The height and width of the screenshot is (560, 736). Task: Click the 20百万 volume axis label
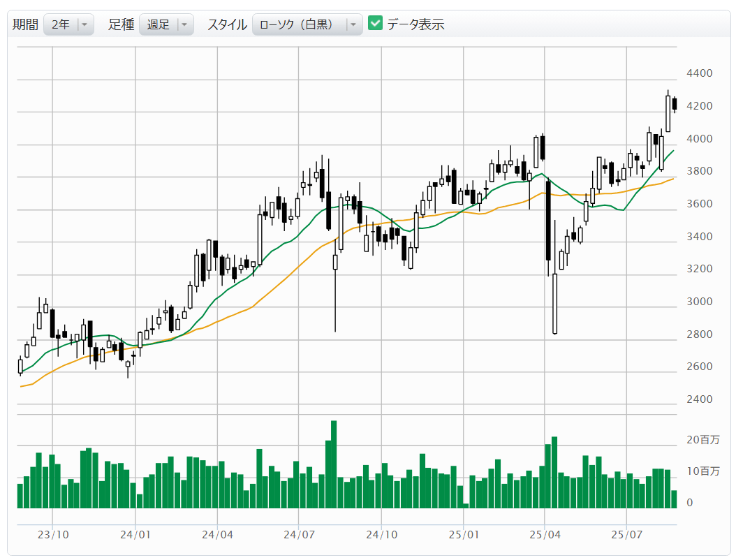pos(702,440)
